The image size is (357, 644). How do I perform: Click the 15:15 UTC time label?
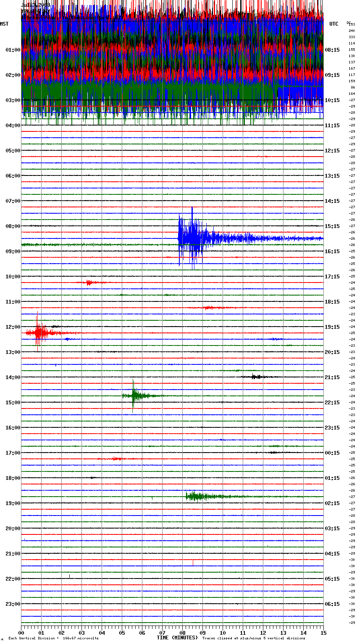(332, 226)
